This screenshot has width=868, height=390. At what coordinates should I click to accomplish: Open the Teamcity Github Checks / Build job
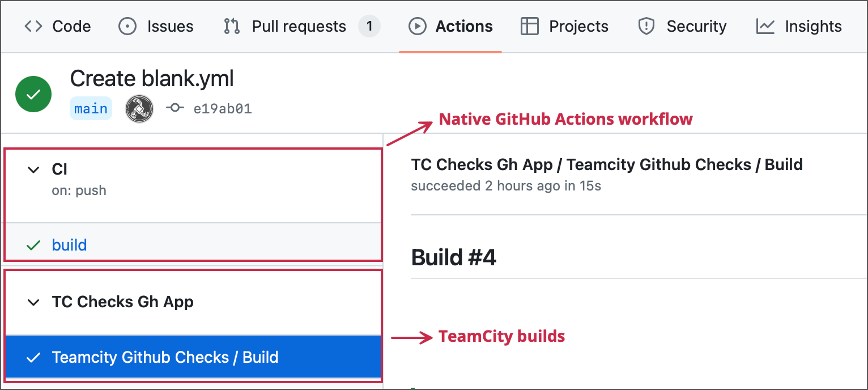click(x=165, y=357)
